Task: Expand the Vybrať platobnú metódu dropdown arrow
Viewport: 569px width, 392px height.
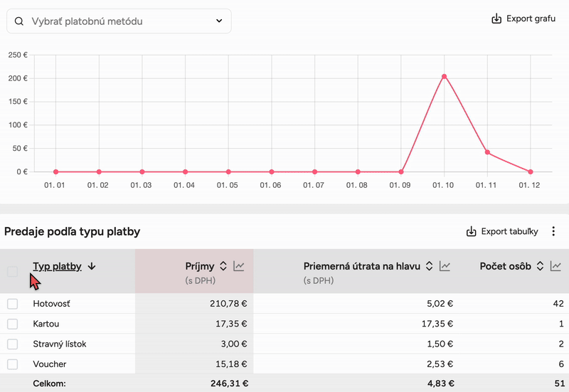Action: click(x=219, y=21)
